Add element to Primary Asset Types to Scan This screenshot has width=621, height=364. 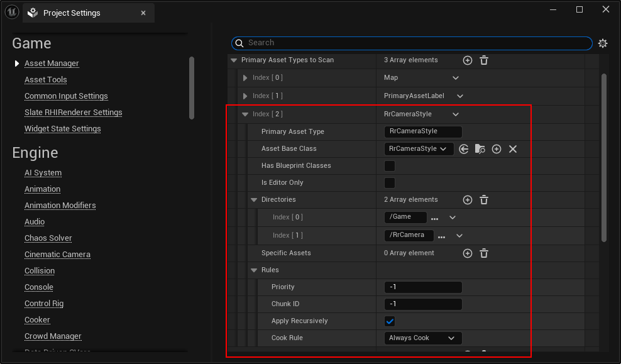pyautogui.click(x=468, y=60)
